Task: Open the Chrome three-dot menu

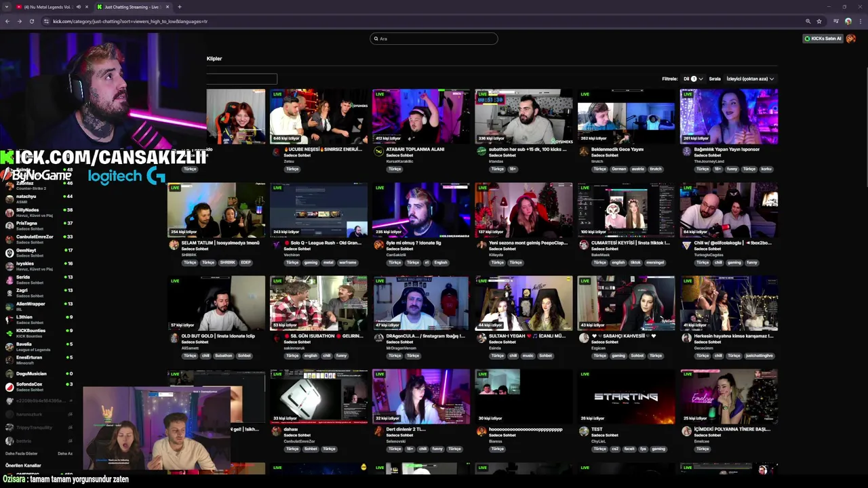Action: click(861, 21)
